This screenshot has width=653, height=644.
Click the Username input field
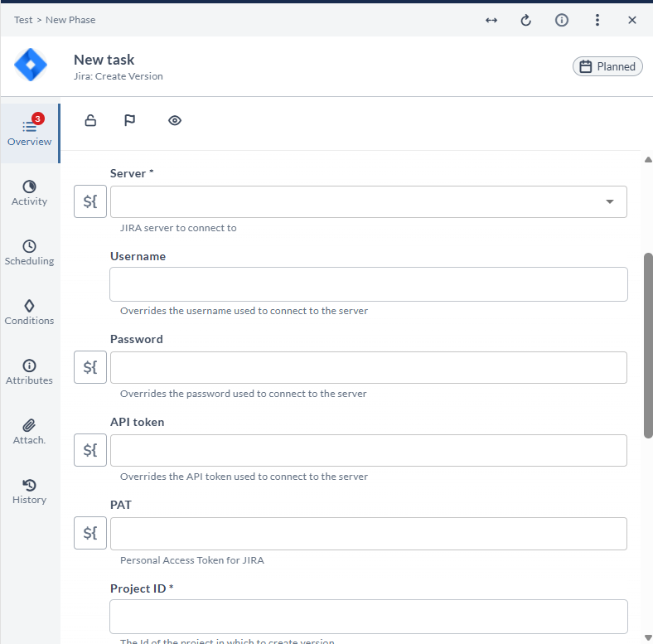click(369, 284)
